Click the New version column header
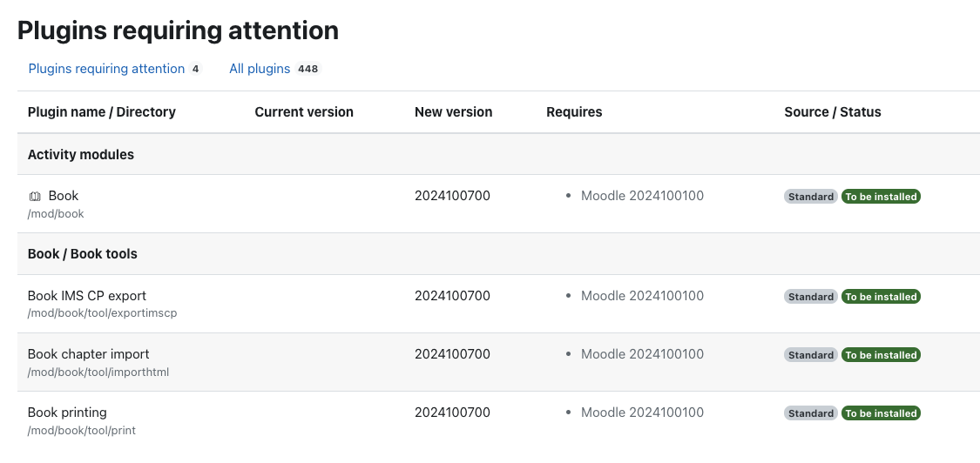 (453, 112)
